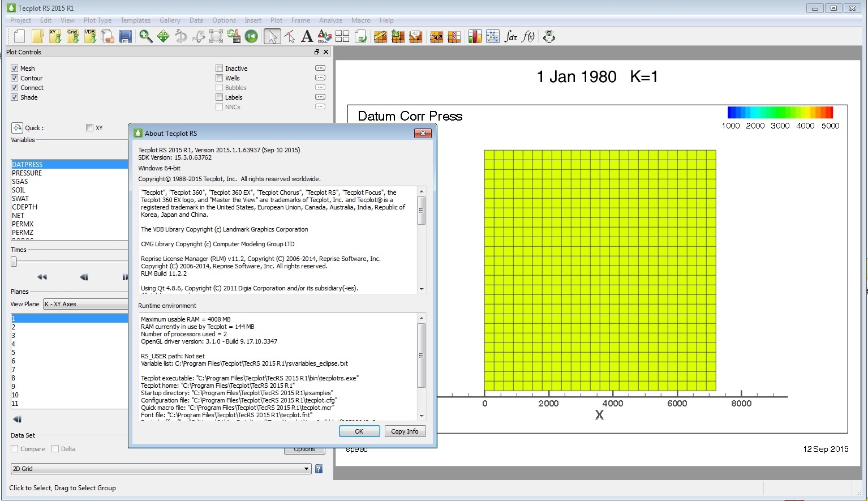Select the magnifying glass zoom tool
This screenshot has height=501, width=868.
pyautogui.click(x=146, y=37)
